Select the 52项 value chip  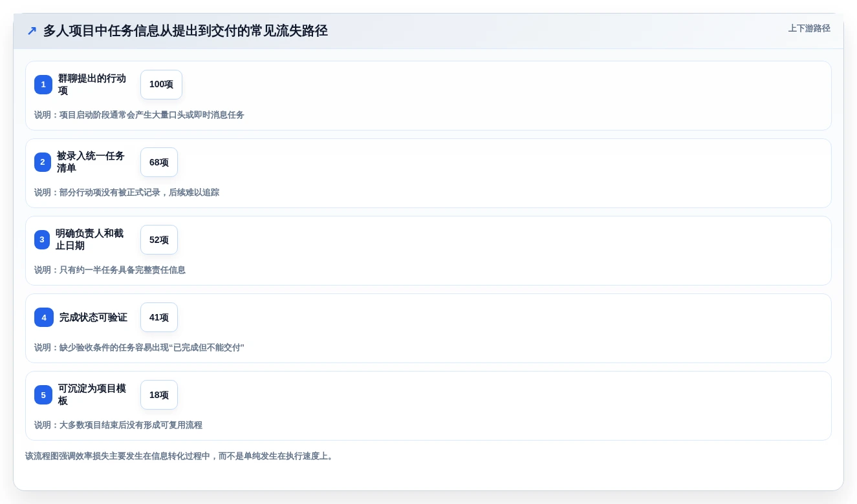coord(159,240)
